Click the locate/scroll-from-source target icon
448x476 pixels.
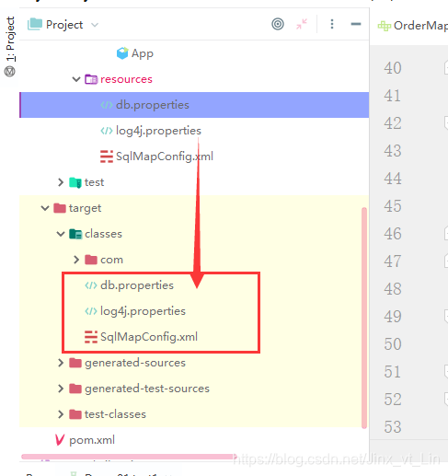coord(278,24)
